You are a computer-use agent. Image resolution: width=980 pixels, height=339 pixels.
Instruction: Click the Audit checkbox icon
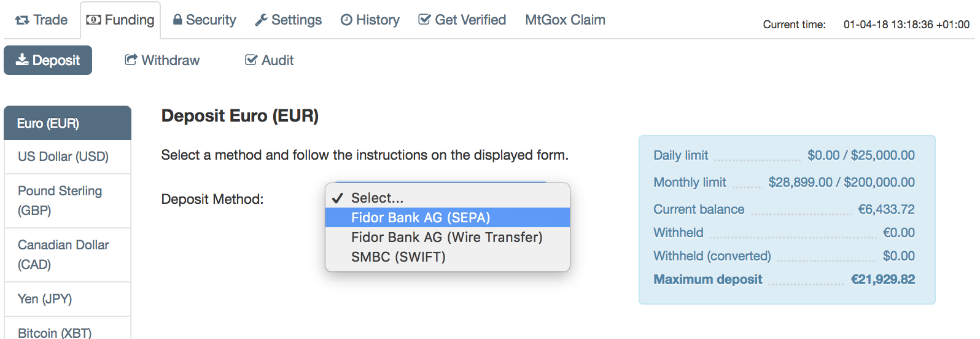[251, 60]
